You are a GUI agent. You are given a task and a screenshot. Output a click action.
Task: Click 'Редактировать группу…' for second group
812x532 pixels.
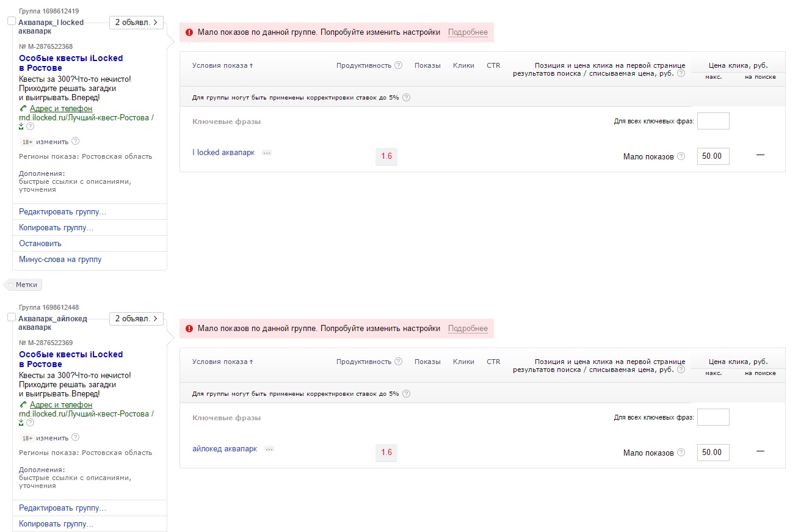[62, 508]
